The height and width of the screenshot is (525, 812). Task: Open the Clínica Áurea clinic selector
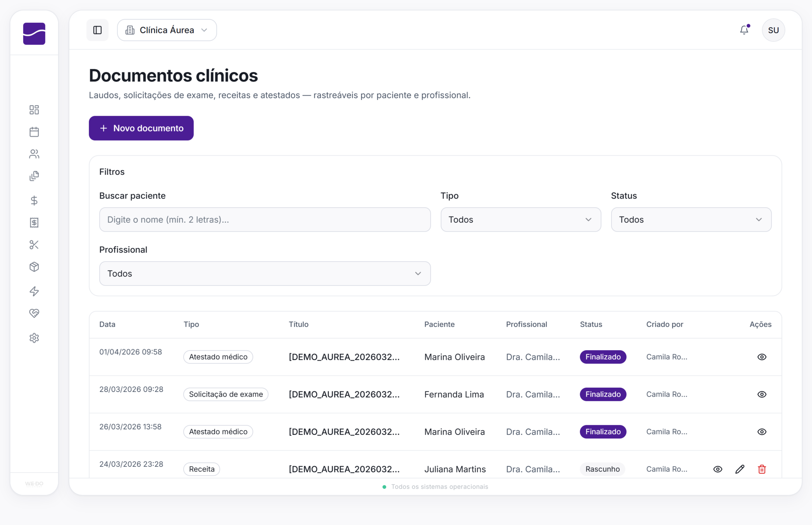click(x=167, y=30)
